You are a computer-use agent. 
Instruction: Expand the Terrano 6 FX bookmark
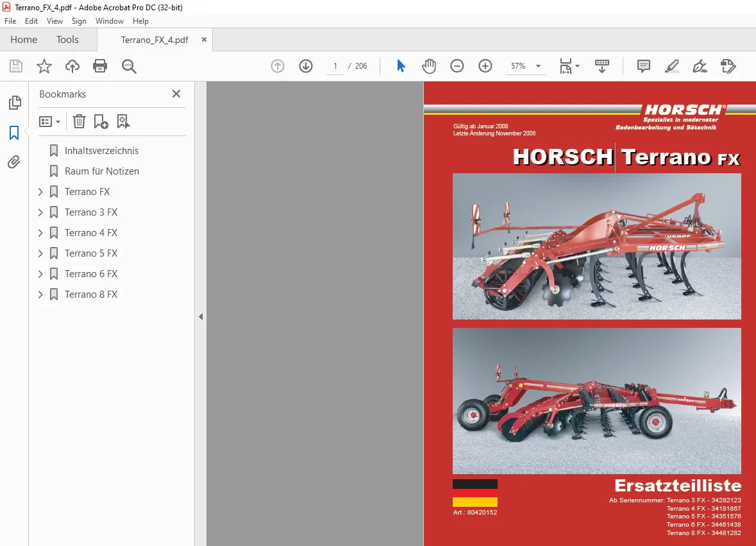point(40,274)
